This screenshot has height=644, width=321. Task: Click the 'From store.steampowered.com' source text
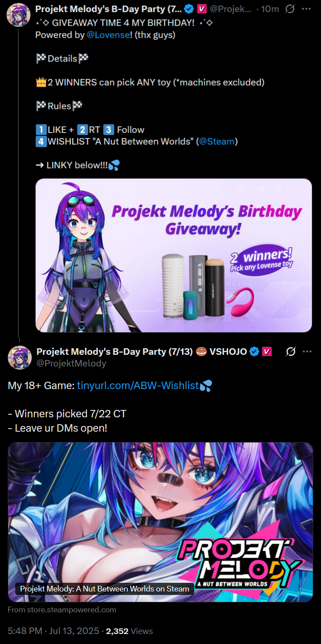(x=62, y=610)
